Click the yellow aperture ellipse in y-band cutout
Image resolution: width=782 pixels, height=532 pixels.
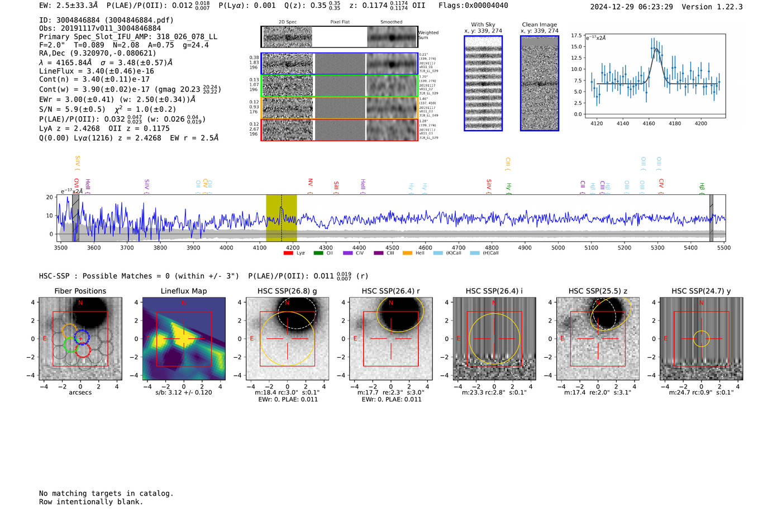coord(702,338)
